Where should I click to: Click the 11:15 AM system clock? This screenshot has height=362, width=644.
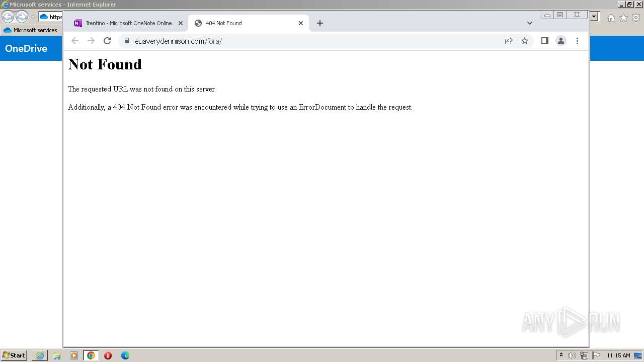pyautogui.click(x=618, y=355)
